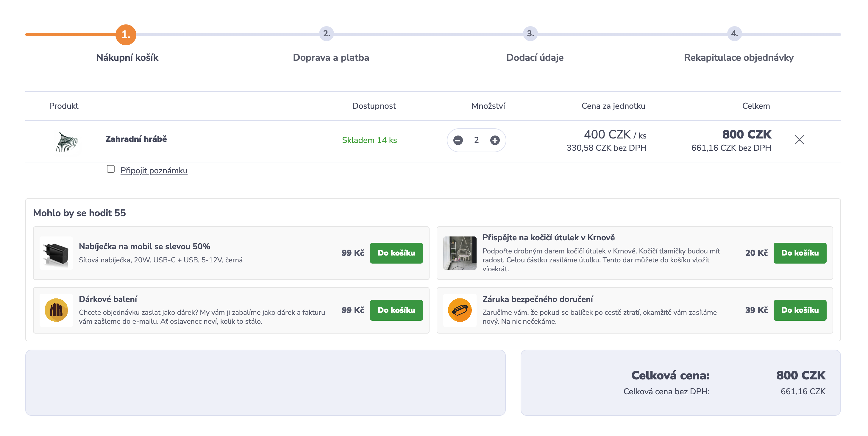Select step 1 Nákupní košík circle

pos(126,34)
